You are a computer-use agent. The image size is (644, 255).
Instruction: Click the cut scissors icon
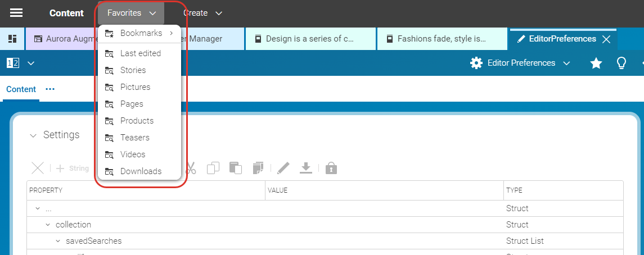[x=191, y=168]
